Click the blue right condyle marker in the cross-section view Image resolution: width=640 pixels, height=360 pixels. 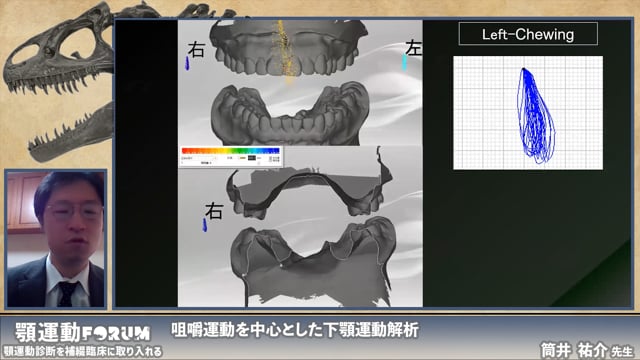(205, 225)
